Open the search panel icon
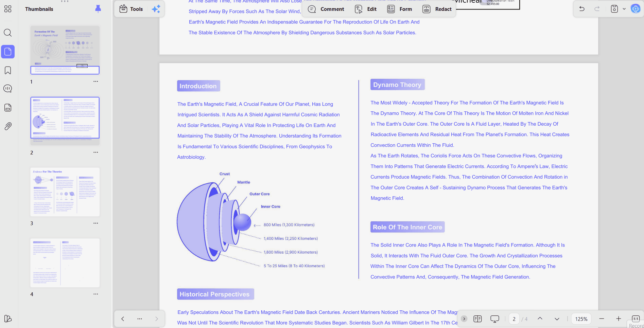This screenshot has width=644, height=328. click(8, 33)
